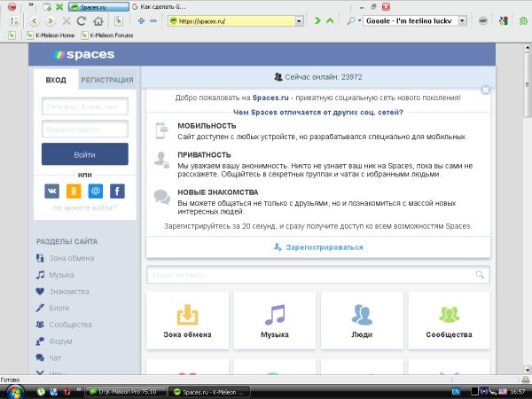Screen dimensions: 532x399
Task: Focus the phone, e-mail or nick field
Action: point(85,106)
